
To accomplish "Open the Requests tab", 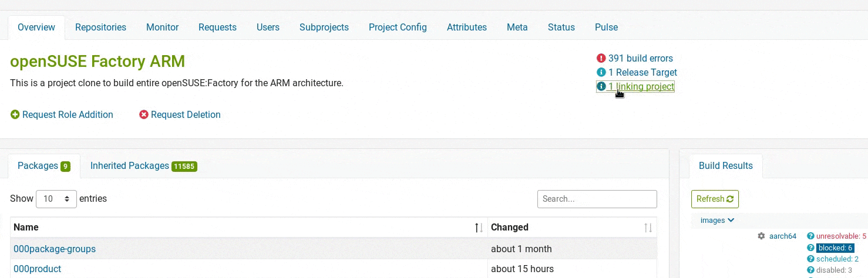I will pos(217,27).
